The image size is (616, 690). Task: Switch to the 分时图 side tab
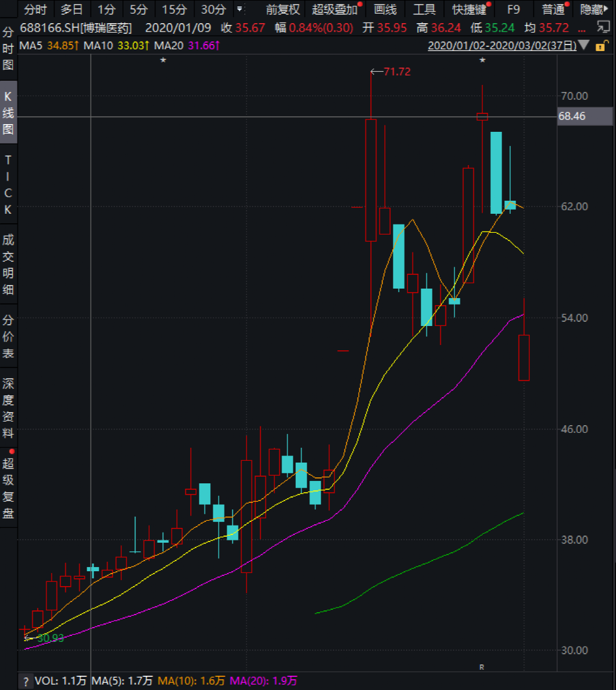pyautogui.click(x=8, y=49)
